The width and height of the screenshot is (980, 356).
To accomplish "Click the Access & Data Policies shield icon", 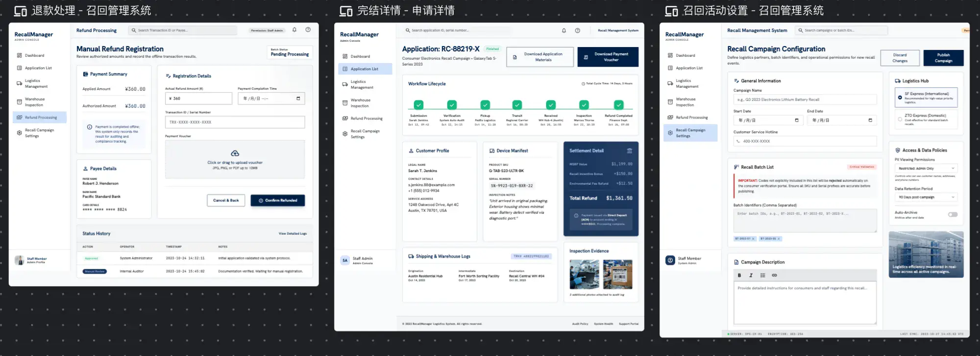I will click(x=898, y=151).
